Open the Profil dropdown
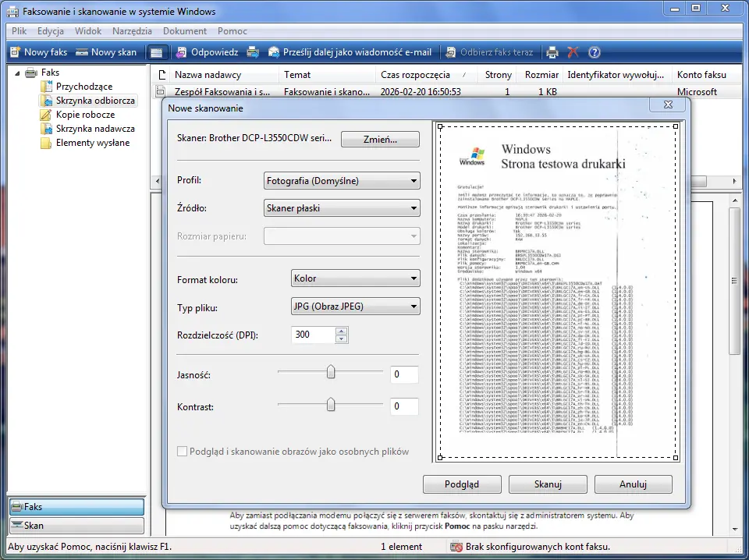The image size is (749, 560). pos(342,181)
